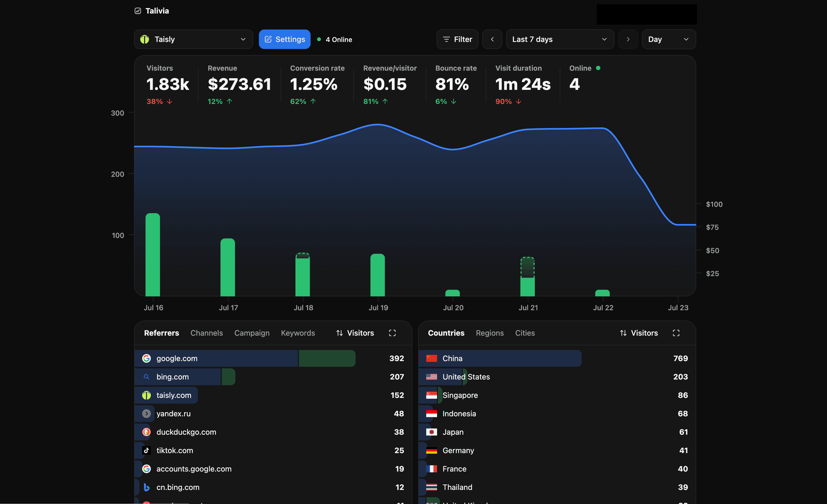Click the Bounce rate 81% value

click(x=452, y=84)
